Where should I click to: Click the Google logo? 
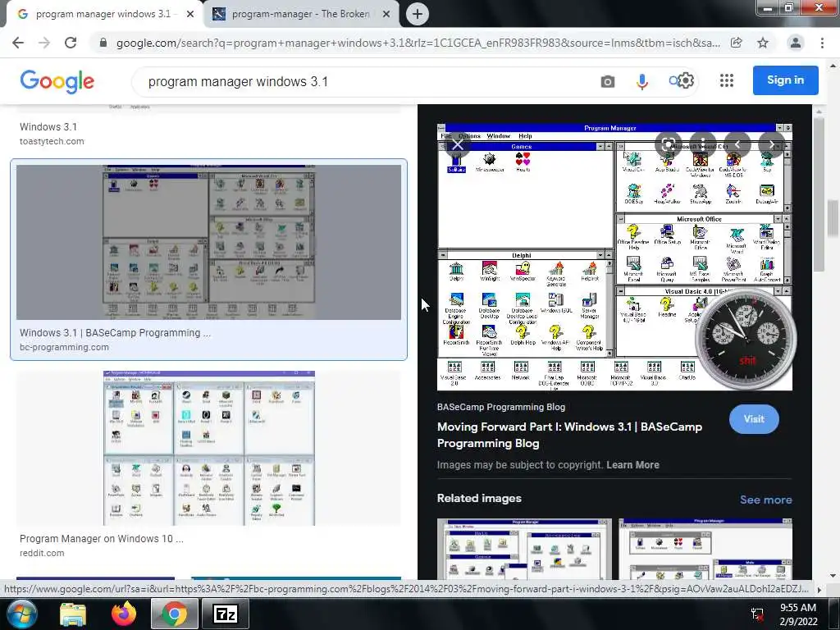pos(57,81)
